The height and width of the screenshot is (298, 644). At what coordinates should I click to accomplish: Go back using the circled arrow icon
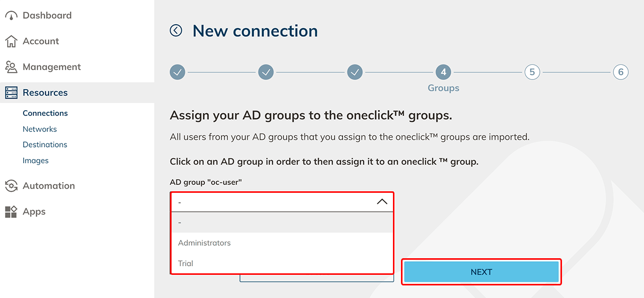point(176,31)
